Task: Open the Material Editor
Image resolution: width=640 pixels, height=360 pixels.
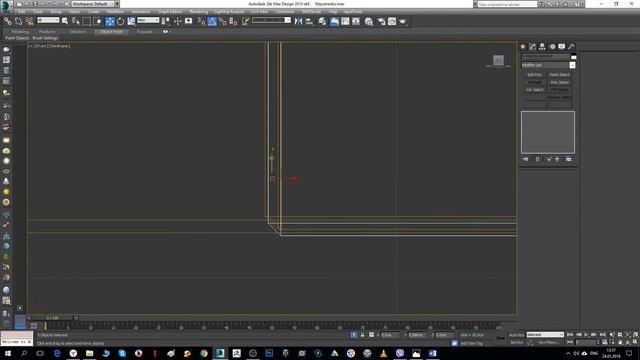Action: (x=369, y=21)
